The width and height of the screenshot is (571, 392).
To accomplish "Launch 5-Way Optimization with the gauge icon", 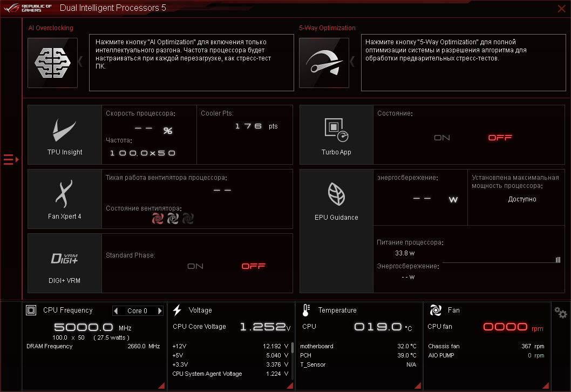I will point(324,63).
